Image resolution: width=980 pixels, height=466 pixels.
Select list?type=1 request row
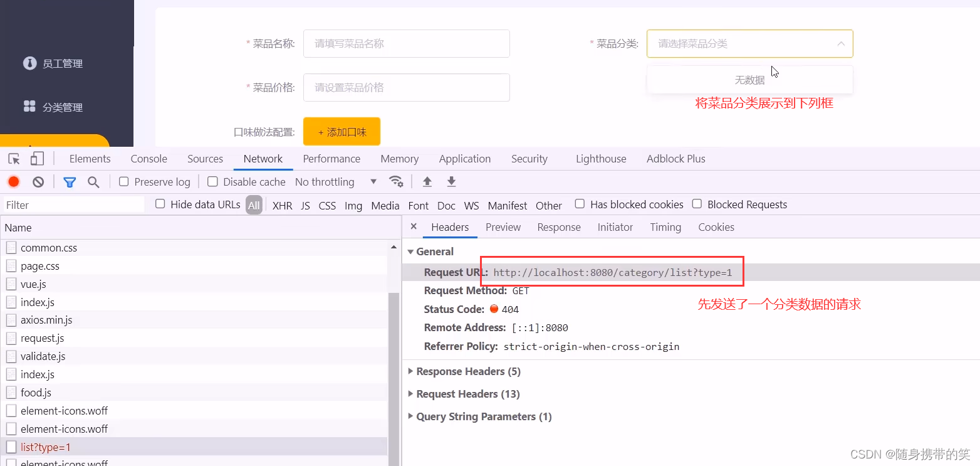(194, 447)
